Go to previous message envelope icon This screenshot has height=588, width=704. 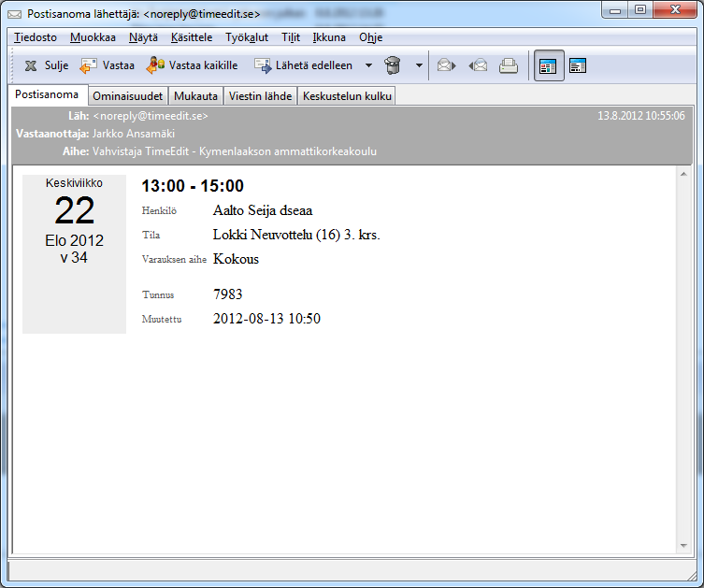[x=478, y=66]
